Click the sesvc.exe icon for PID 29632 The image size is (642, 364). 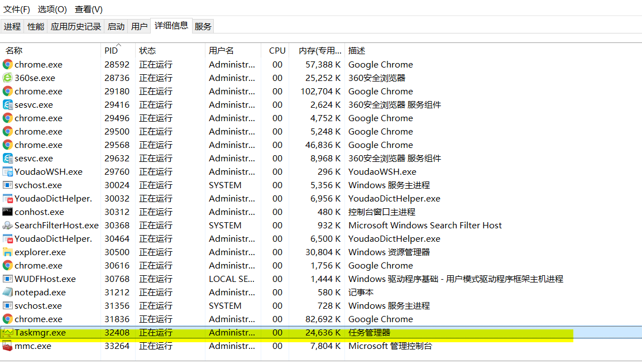pos(7,158)
